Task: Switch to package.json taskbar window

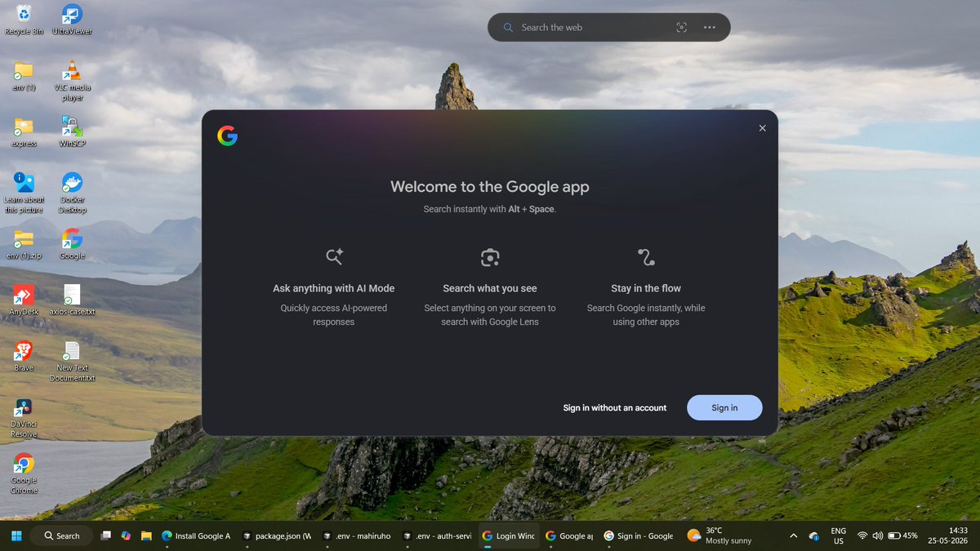Action: click(x=277, y=535)
